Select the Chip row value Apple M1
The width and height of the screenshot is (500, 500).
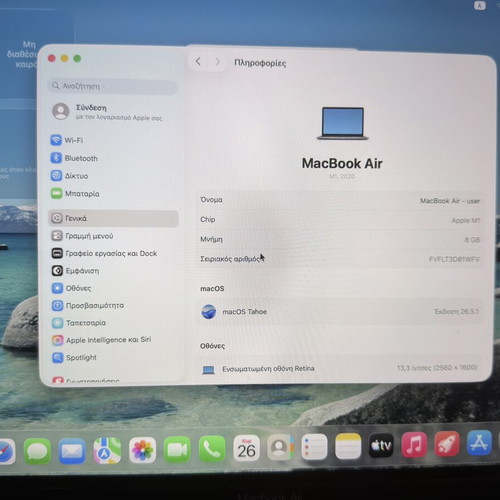coord(465,220)
